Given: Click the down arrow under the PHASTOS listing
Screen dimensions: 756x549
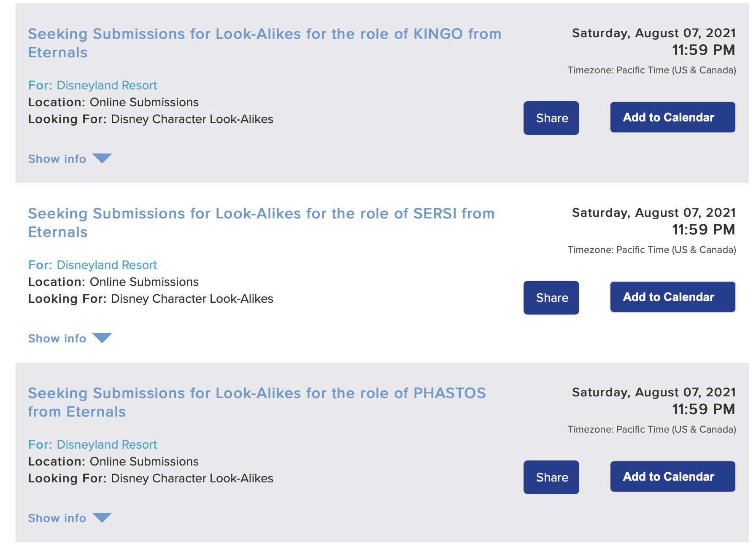Looking at the screenshot, I should (x=102, y=518).
